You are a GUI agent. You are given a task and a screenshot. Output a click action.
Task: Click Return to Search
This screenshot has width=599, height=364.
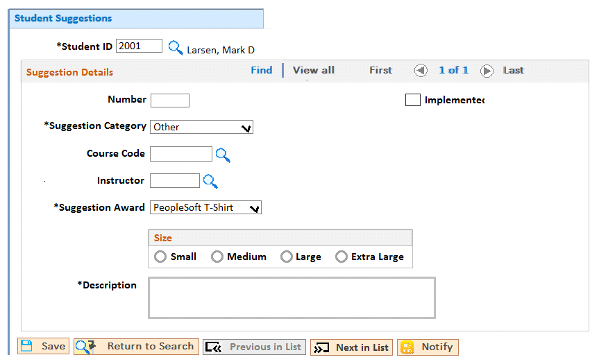pyautogui.click(x=136, y=347)
